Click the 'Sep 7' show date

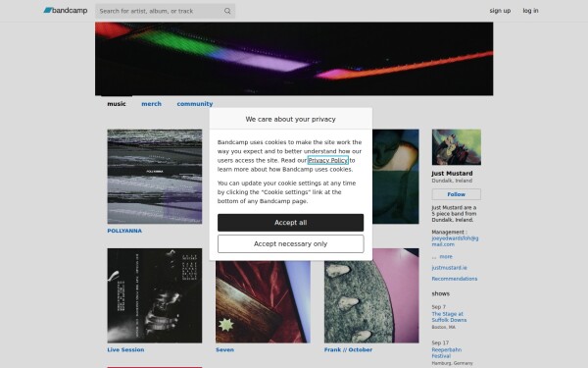(439, 307)
